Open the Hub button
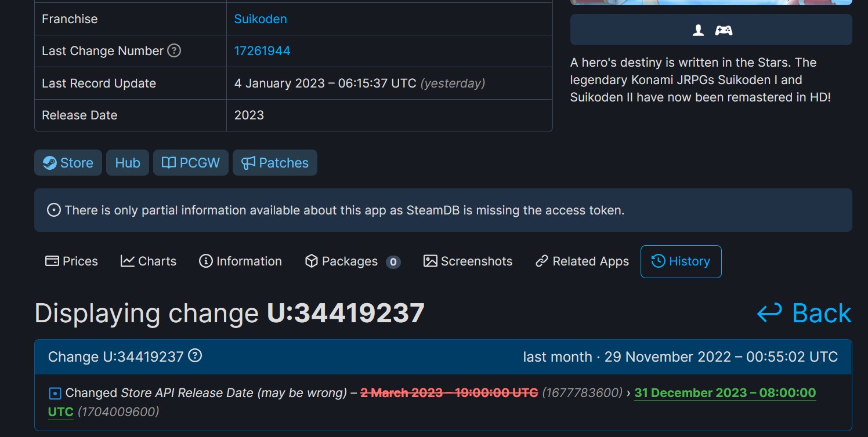Screen dimensions: 868x437 click(x=128, y=163)
